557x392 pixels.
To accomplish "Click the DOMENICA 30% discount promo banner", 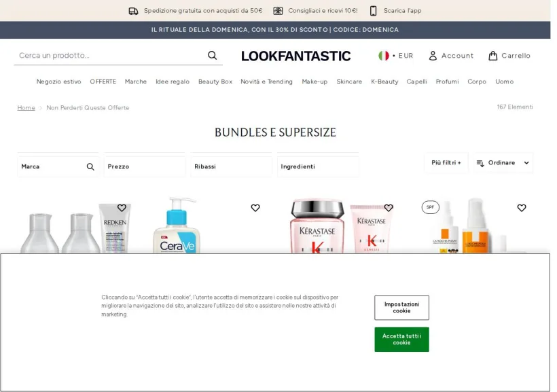I will (275, 30).
